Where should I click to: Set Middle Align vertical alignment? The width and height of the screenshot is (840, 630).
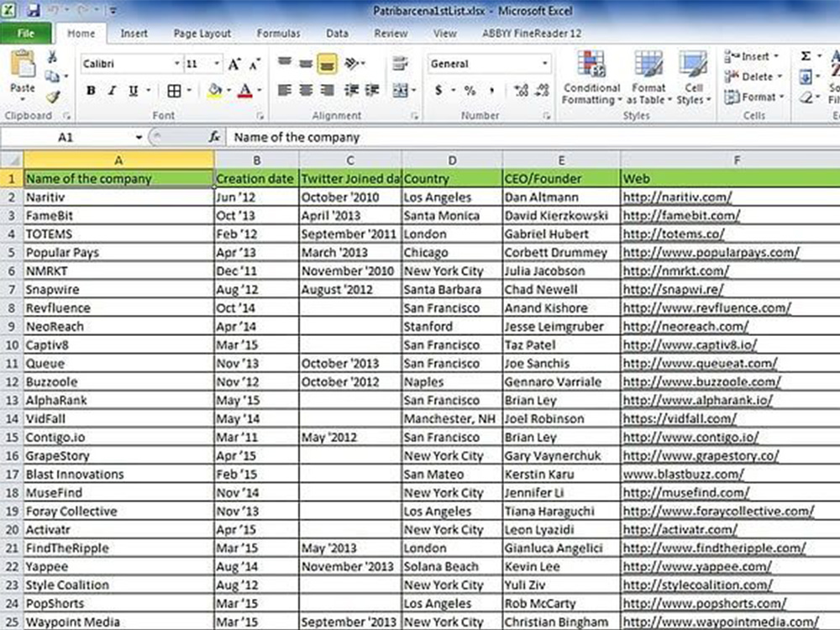click(306, 63)
